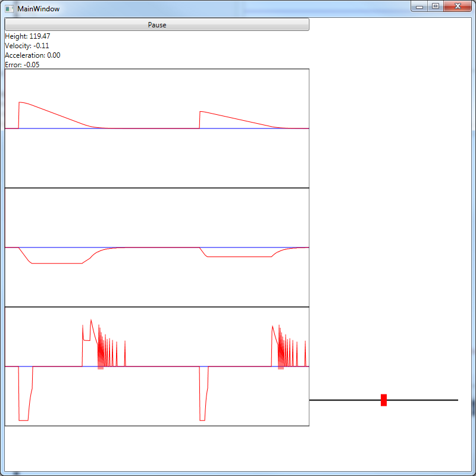Minimize the MainWindow window
The width and height of the screenshot is (476, 476).
click(419, 7)
